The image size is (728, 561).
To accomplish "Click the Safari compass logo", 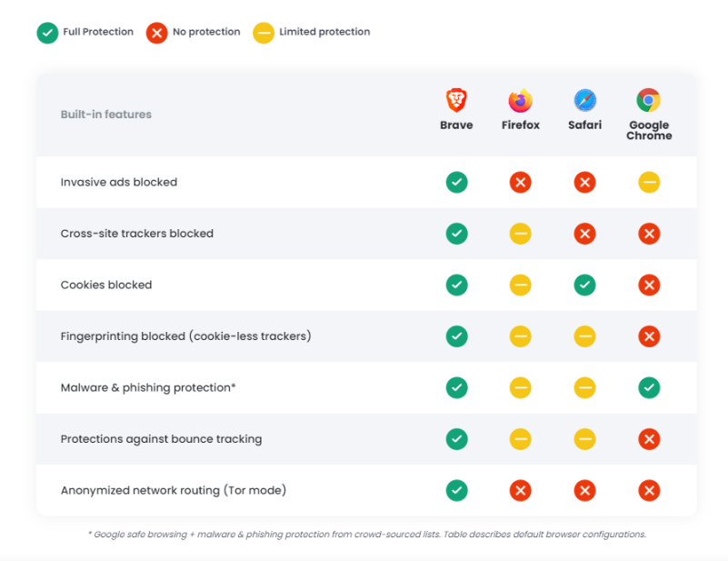I will [585, 100].
